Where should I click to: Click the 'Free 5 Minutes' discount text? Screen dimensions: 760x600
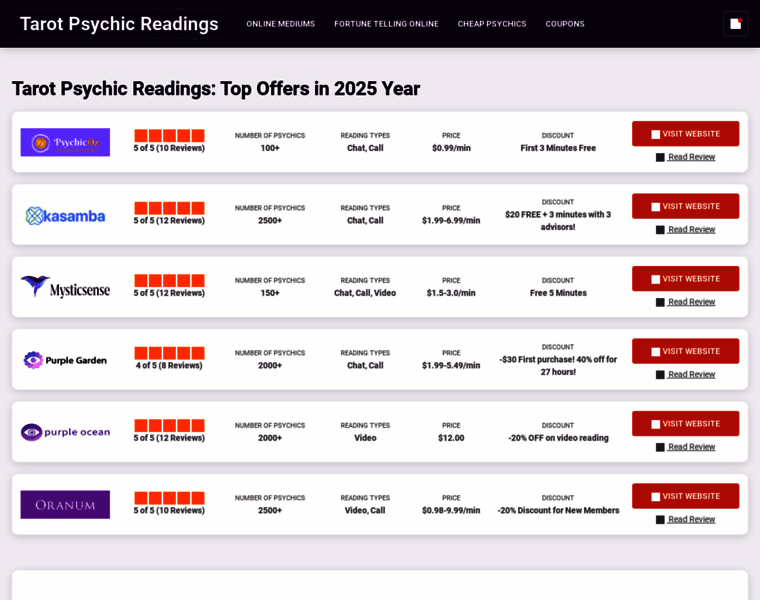[558, 293]
